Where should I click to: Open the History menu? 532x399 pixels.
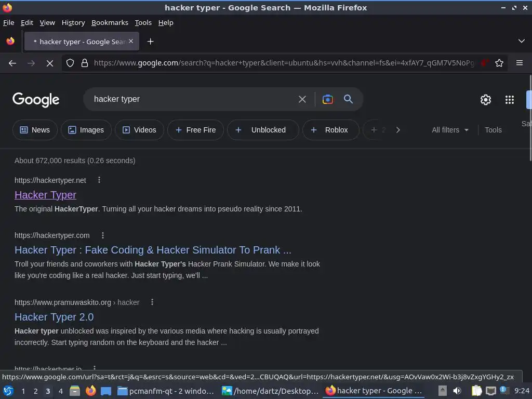[x=73, y=22]
